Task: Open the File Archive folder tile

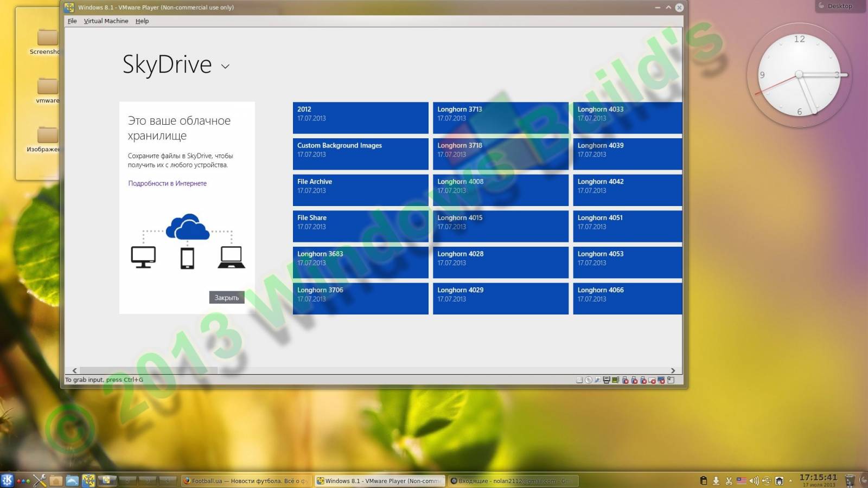Action: (360, 190)
